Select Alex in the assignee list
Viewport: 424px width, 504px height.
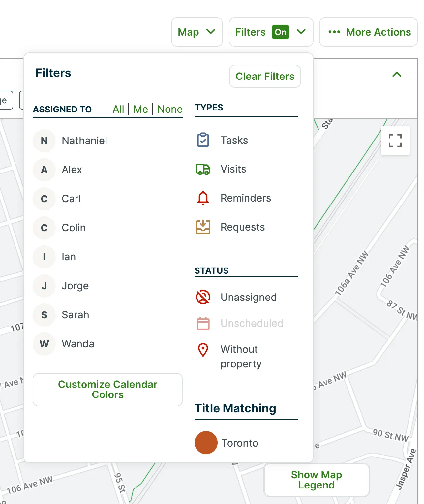(x=72, y=170)
